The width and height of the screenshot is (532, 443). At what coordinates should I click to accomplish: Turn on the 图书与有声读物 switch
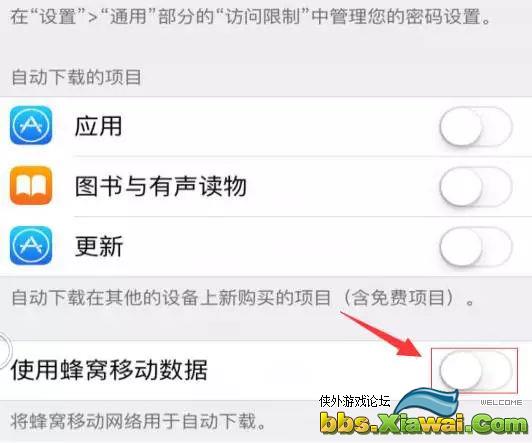[x=476, y=187]
